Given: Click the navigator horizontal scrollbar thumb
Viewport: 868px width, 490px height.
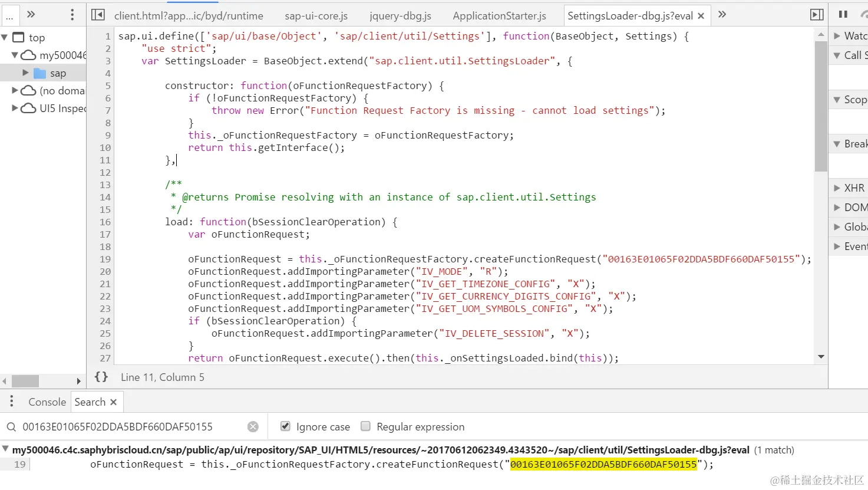Looking at the screenshot, I should pyautogui.click(x=25, y=381).
